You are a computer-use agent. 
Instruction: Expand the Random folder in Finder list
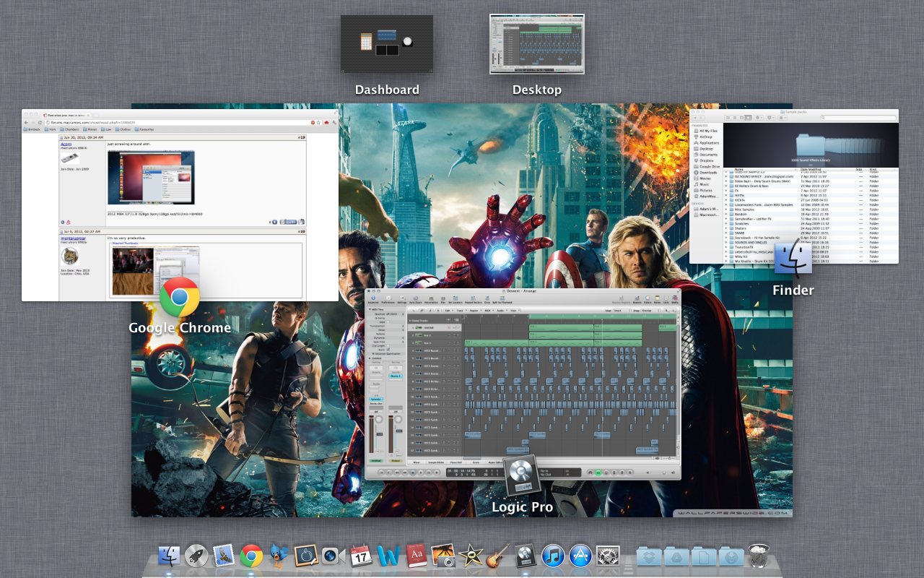tap(726, 214)
